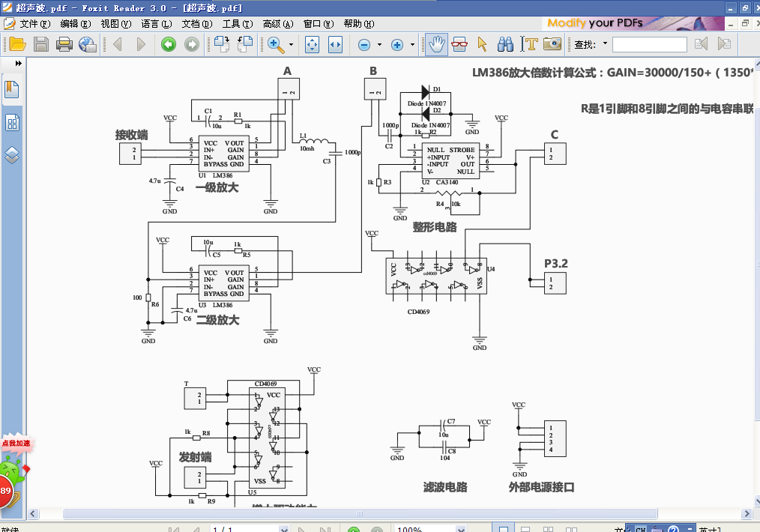760x532 pixels.
Task: Print the document via printer icon
Action: (x=64, y=44)
